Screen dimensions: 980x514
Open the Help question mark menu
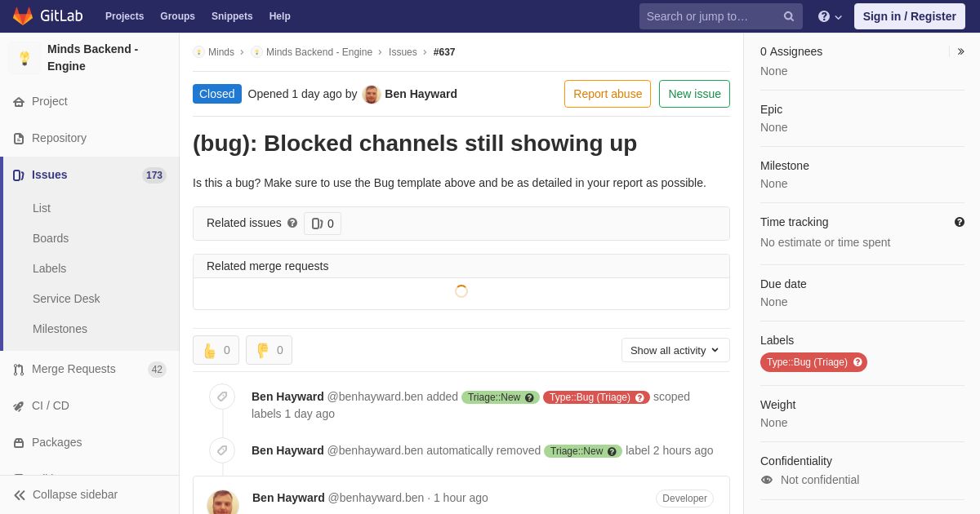(830, 16)
